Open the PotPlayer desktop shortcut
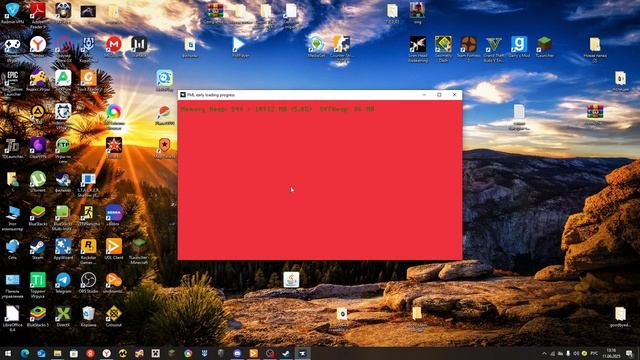This screenshot has width=640, height=360. (x=240, y=47)
